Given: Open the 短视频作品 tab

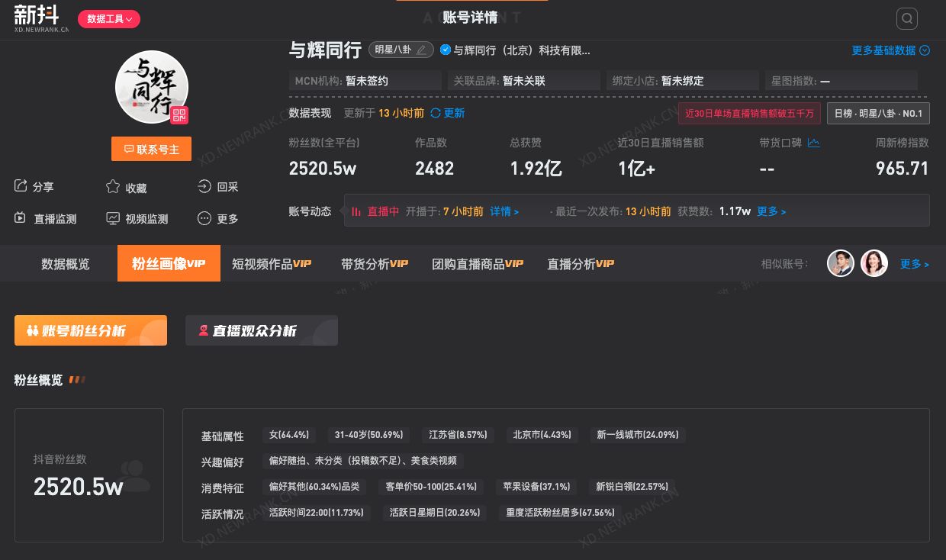Looking at the screenshot, I should coord(272,263).
